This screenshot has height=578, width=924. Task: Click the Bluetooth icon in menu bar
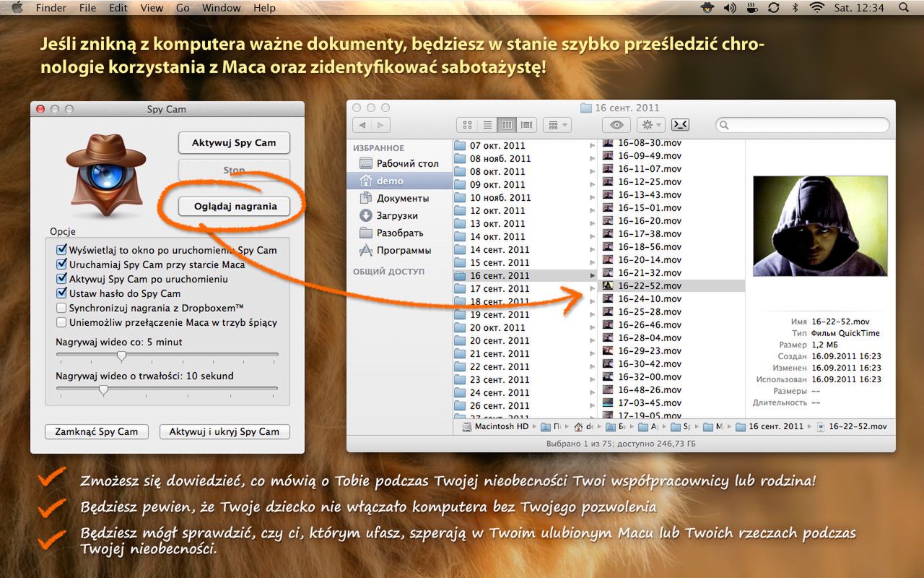tap(796, 8)
